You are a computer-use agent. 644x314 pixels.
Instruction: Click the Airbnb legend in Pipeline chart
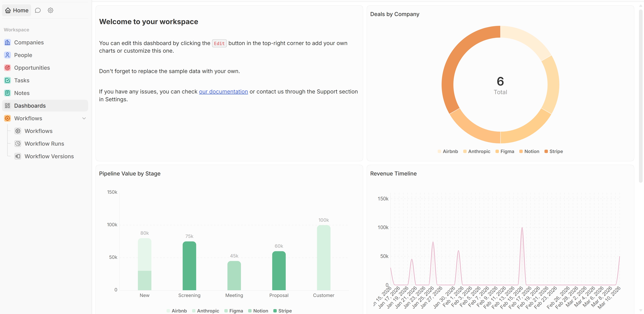click(177, 311)
